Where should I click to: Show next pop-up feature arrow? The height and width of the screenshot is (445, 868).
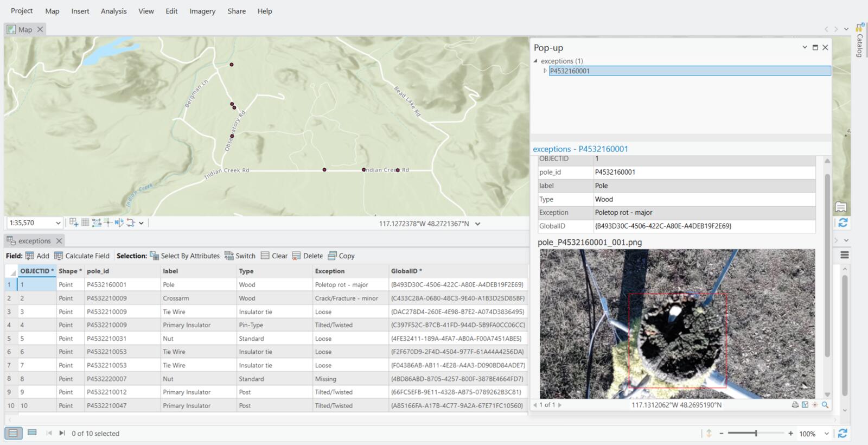(560, 405)
